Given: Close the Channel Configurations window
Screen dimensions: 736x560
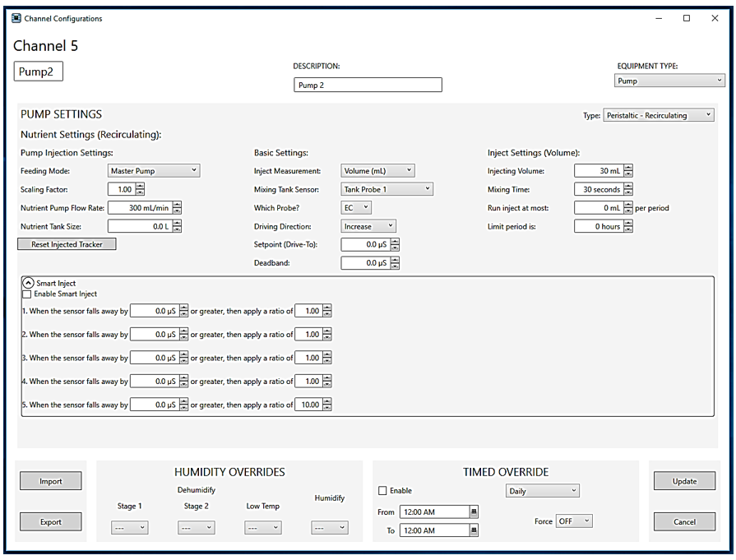Looking at the screenshot, I should pyautogui.click(x=715, y=18).
